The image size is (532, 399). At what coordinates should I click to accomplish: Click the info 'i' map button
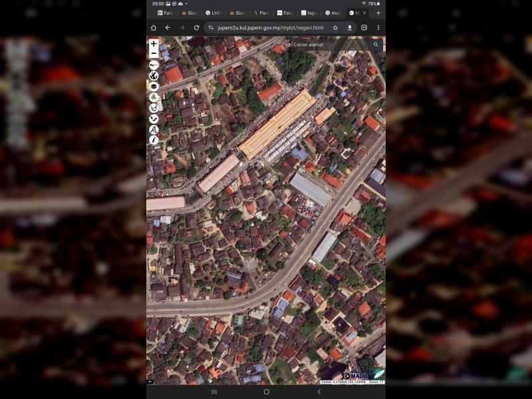(154, 140)
